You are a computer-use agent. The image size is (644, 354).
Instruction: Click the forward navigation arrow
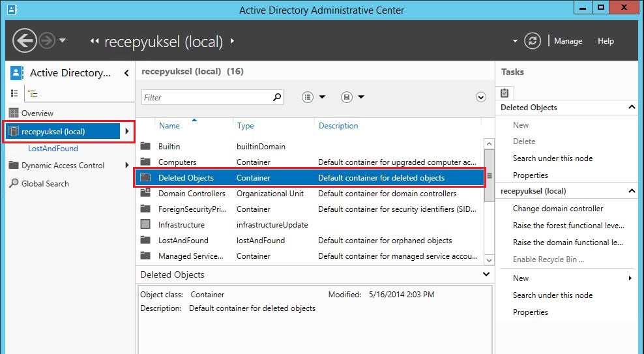pyautogui.click(x=47, y=40)
